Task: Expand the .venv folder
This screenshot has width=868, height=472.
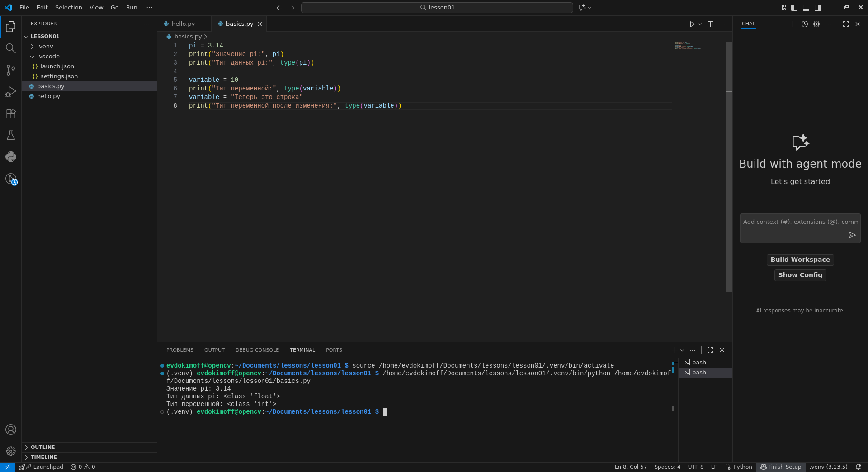Action: (x=45, y=47)
